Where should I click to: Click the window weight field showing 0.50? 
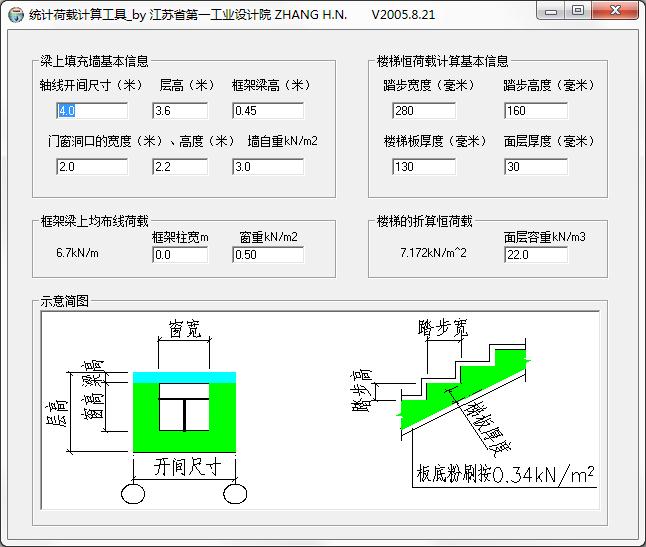point(268,255)
